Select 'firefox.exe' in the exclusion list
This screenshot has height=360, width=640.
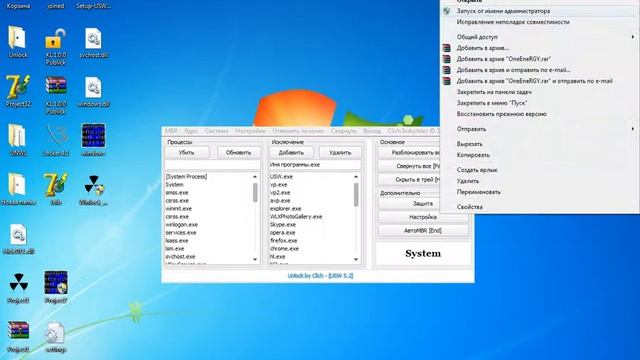[284, 241]
